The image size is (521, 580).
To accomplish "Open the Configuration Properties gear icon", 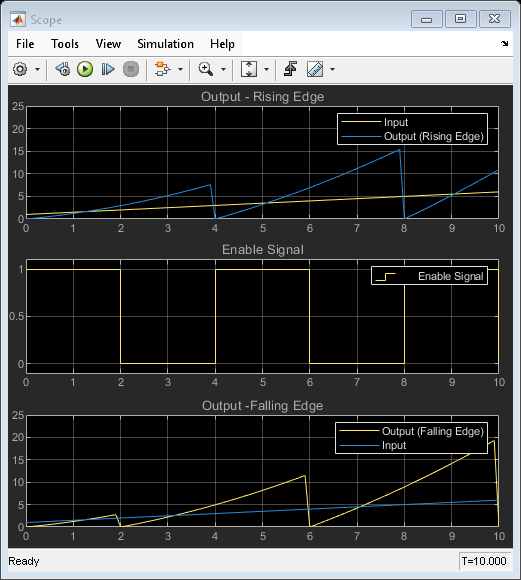I will point(20,69).
